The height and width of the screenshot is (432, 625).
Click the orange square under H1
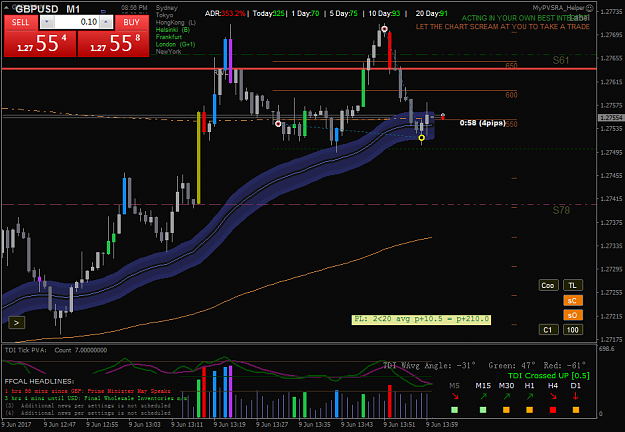[529, 410]
